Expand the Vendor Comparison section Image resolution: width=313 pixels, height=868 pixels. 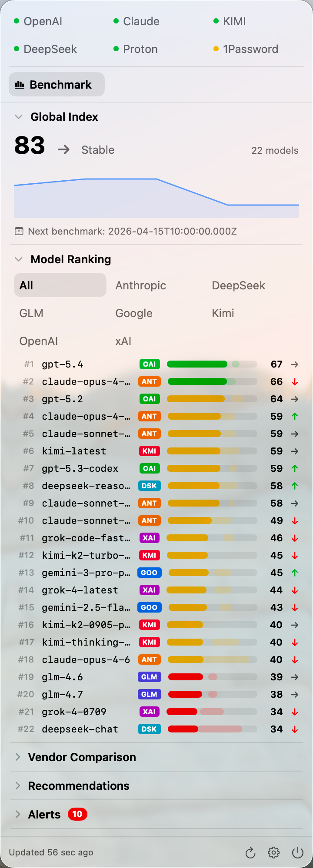pos(17,757)
